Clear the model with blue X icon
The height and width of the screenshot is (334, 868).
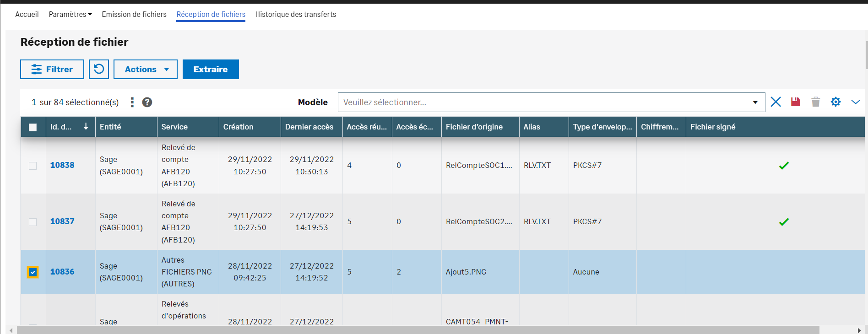(776, 102)
